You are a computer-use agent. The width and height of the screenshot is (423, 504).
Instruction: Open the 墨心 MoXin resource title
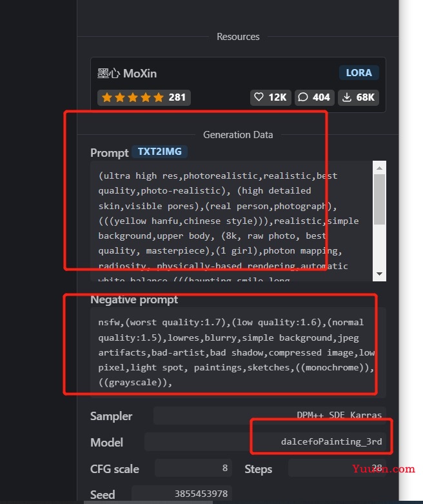pyautogui.click(x=127, y=74)
